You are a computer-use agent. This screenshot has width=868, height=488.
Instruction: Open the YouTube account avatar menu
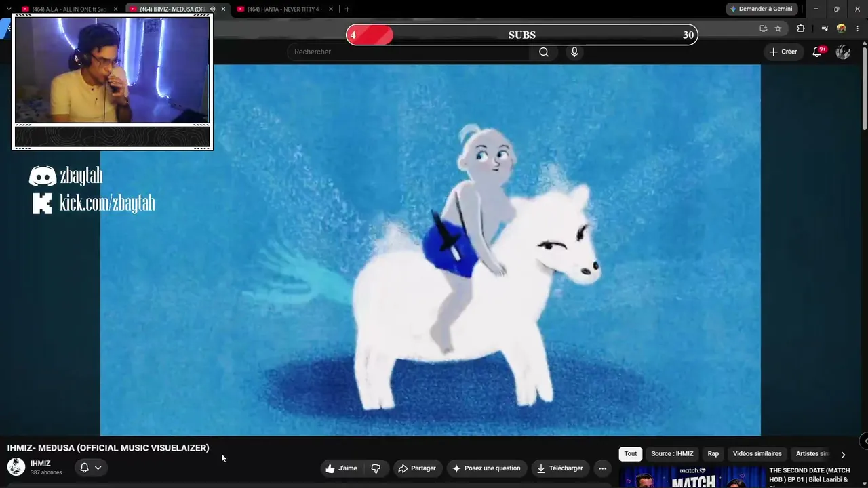pos(843,52)
